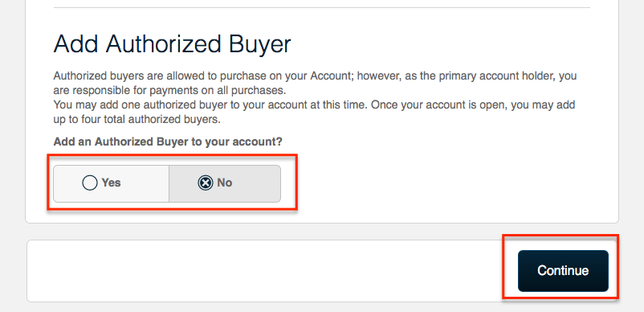
Task: Click the crossed circle icon beside No
Action: pos(206,183)
